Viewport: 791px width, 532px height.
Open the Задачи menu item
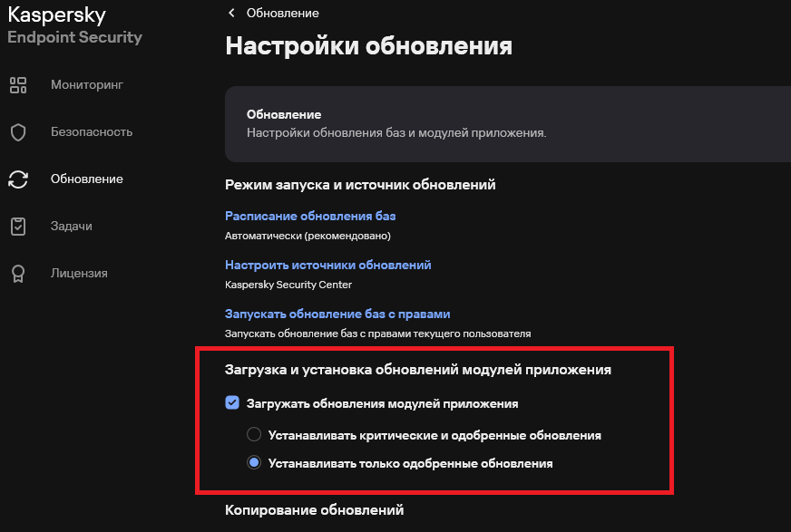[71, 227]
